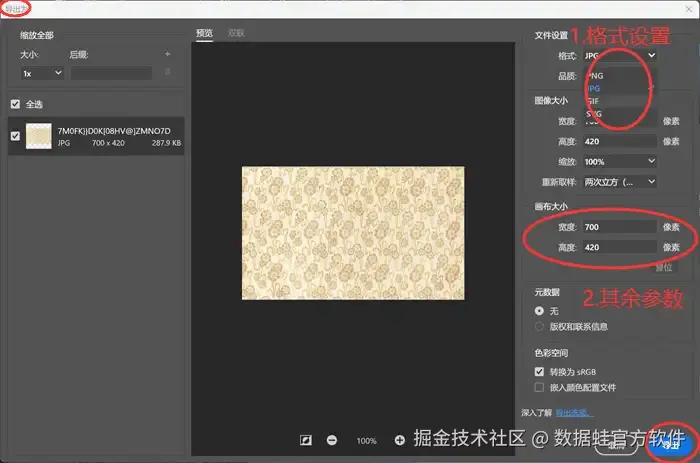Enable 嵌入颜色配置文件 checkbox
700x463 pixels.
[539, 387]
